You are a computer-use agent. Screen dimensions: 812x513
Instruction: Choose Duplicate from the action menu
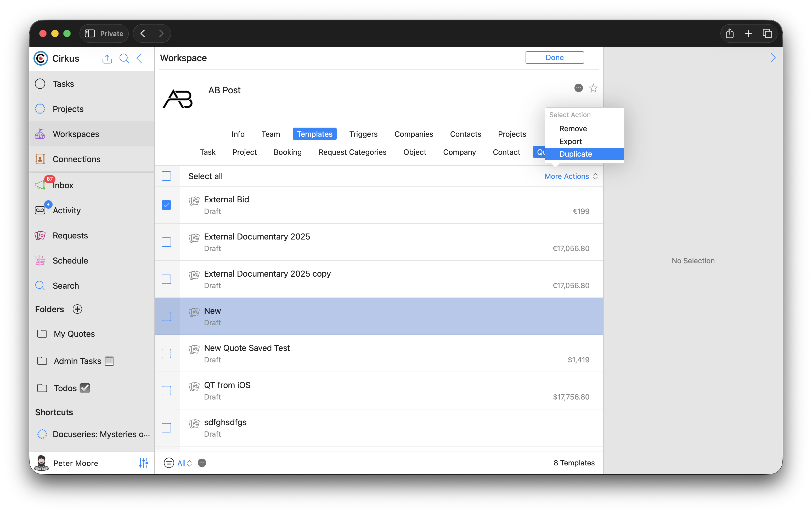(575, 154)
